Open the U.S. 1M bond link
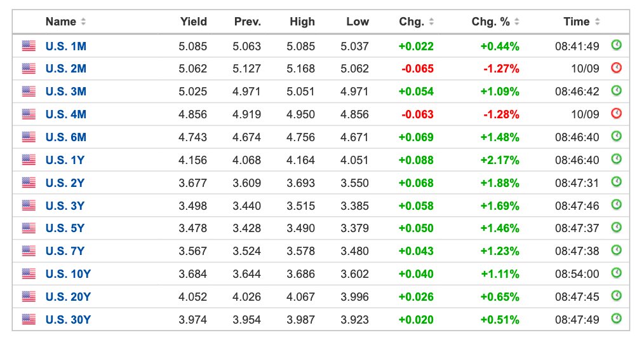The width and height of the screenshot is (644, 337). tap(65, 46)
